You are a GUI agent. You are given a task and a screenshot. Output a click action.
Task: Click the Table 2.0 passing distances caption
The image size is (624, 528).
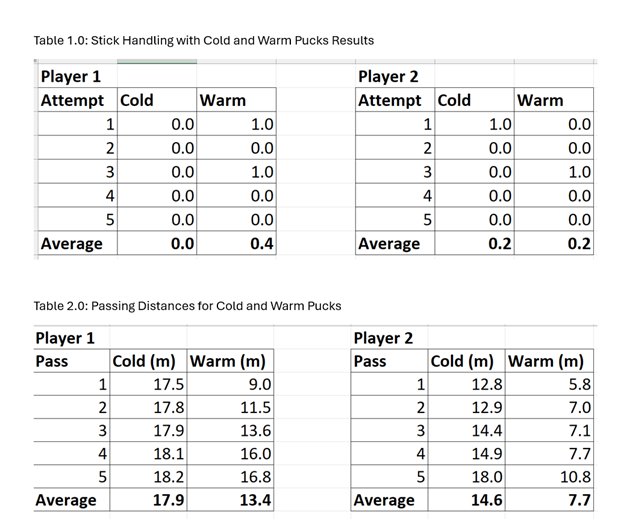click(x=187, y=305)
